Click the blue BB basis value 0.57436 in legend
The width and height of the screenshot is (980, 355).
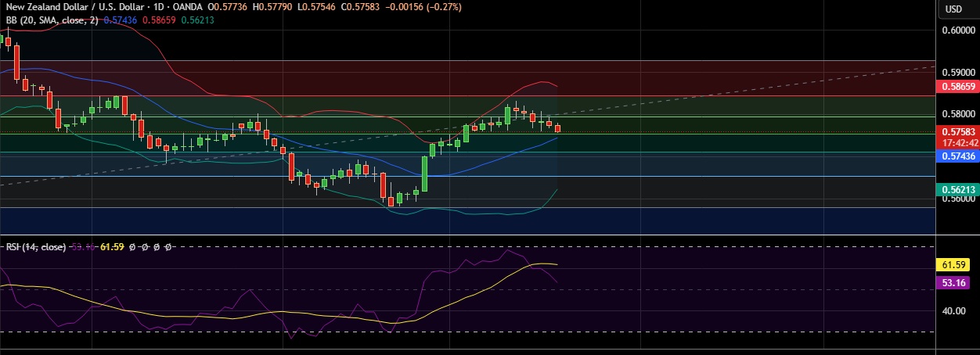[x=120, y=20]
